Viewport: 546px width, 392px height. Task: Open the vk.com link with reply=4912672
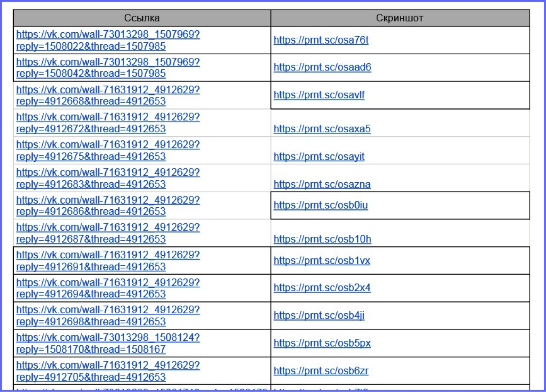[108, 123]
